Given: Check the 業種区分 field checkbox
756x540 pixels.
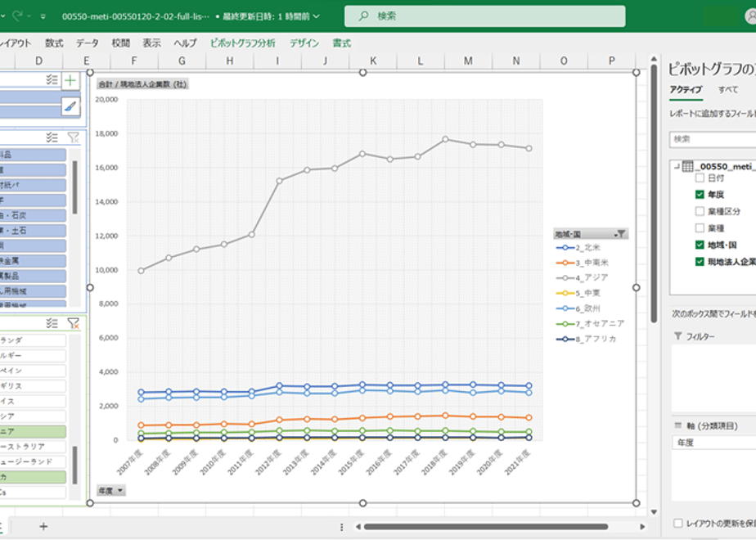Looking at the screenshot, I should click(x=700, y=211).
